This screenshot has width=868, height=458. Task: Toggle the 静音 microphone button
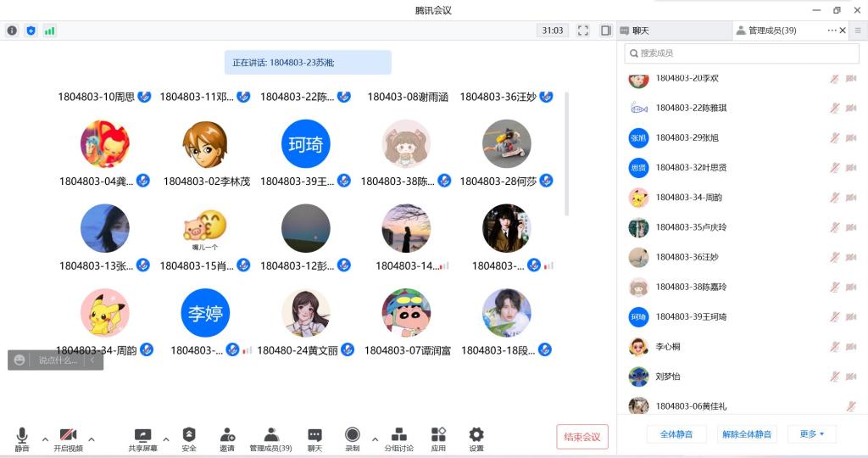(x=22, y=438)
